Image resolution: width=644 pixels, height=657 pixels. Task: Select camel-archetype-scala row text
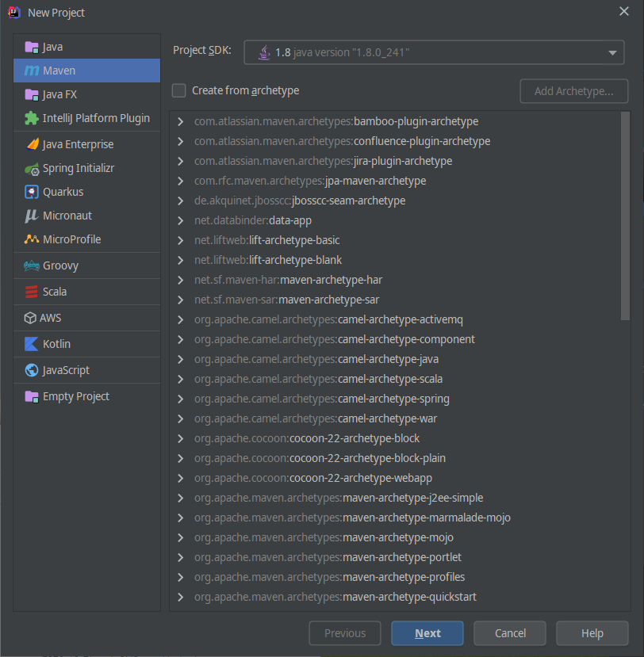(x=318, y=379)
